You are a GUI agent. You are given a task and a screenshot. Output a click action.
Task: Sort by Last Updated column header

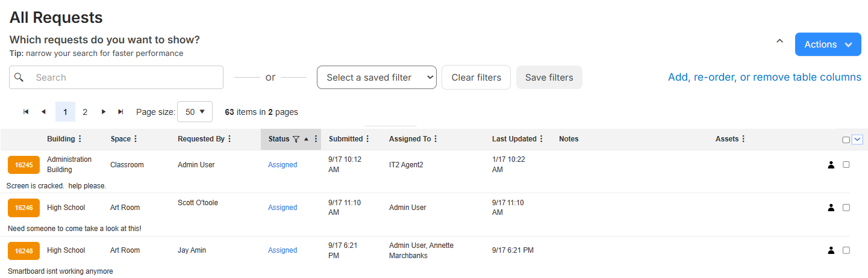514,139
